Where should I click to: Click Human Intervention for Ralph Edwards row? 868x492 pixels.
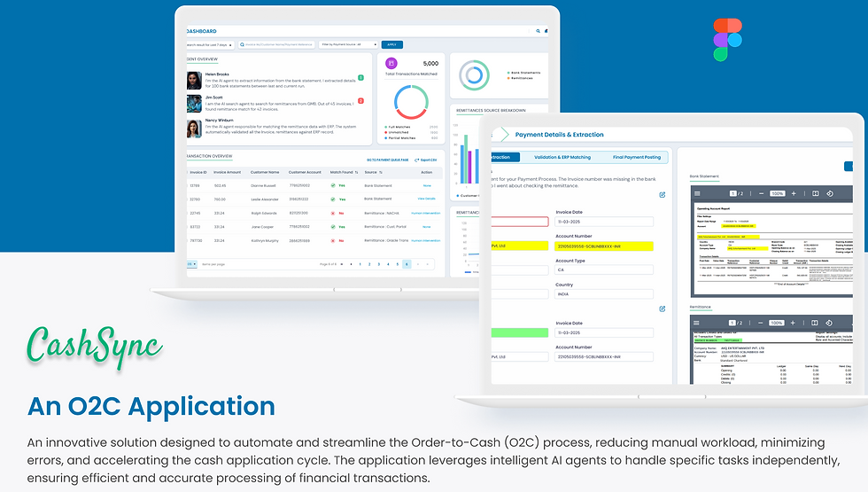(x=426, y=214)
